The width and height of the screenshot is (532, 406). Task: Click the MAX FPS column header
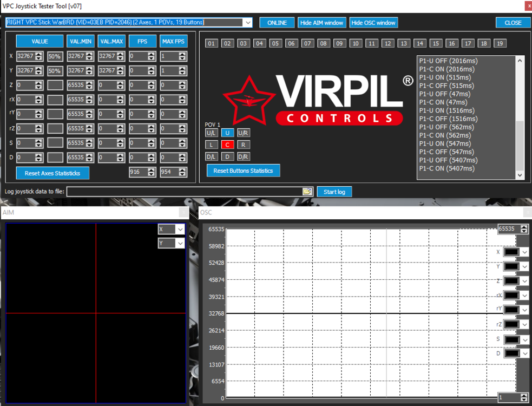(173, 42)
